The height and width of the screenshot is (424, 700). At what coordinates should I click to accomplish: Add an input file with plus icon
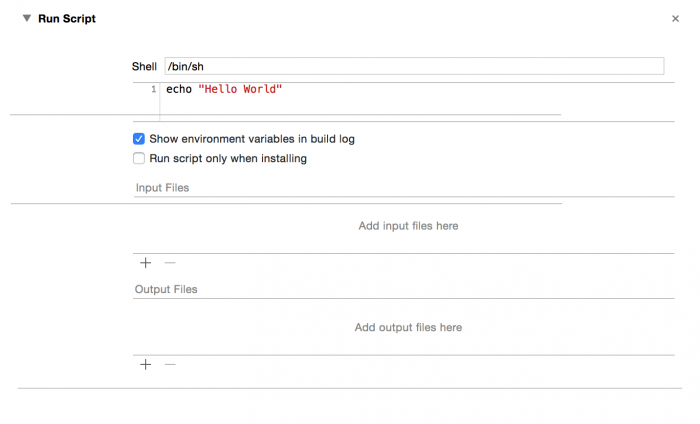pyautogui.click(x=145, y=263)
